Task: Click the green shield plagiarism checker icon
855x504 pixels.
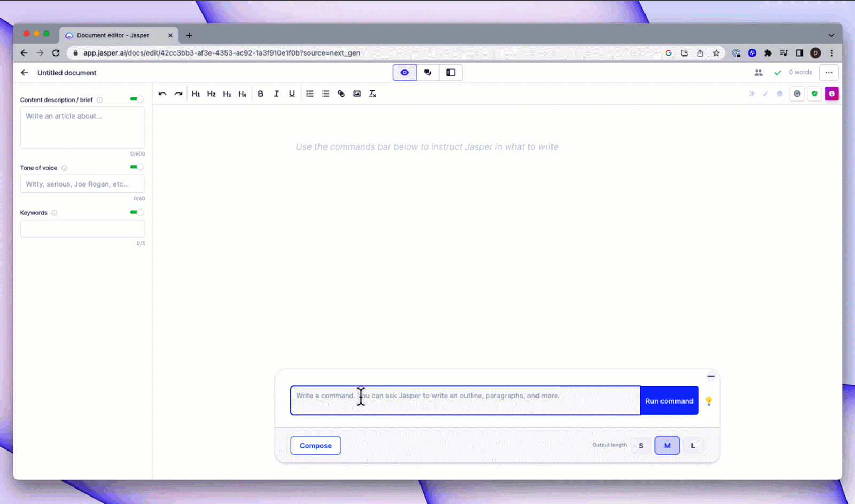Action: point(814,94)
